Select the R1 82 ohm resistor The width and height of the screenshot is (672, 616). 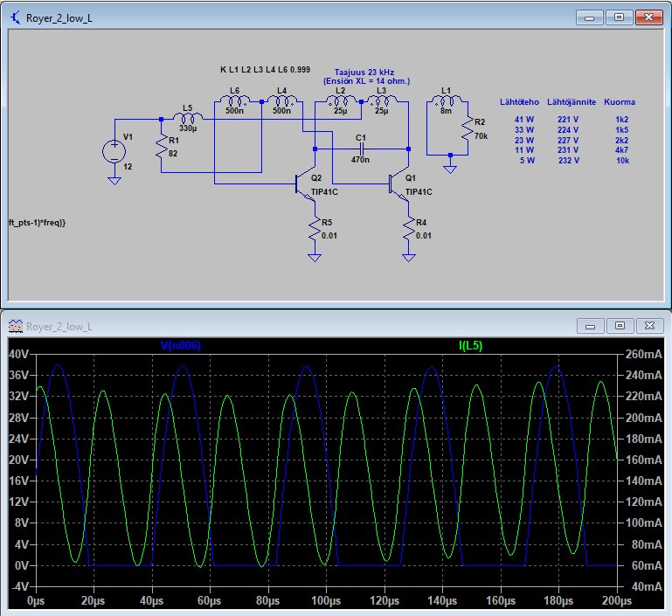(x=161, y=147)
